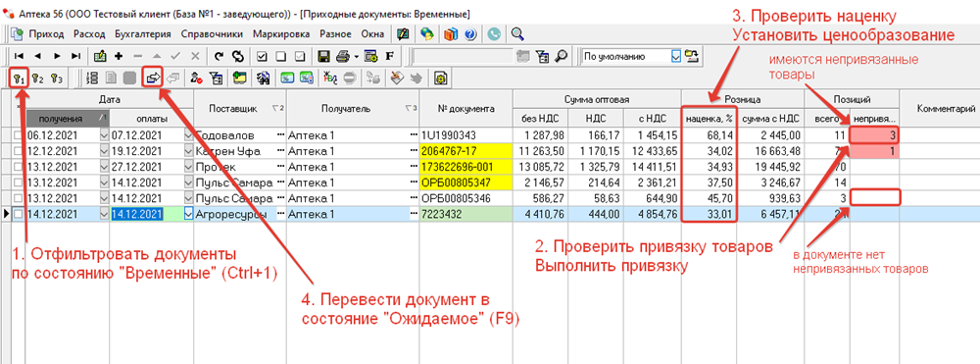Tick checkbox of row with ОРБ00805346
The width and height of the screenshot is (980, 364).
18,198
